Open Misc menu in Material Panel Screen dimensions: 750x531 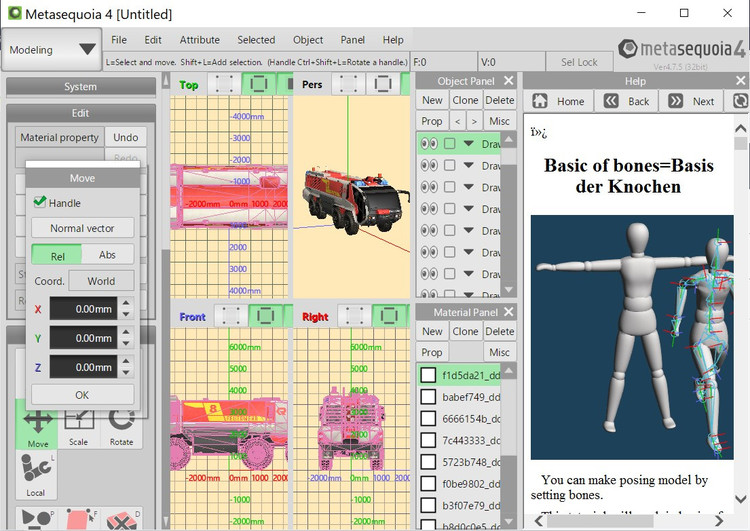pyautogui.click(x=499, y=352)
